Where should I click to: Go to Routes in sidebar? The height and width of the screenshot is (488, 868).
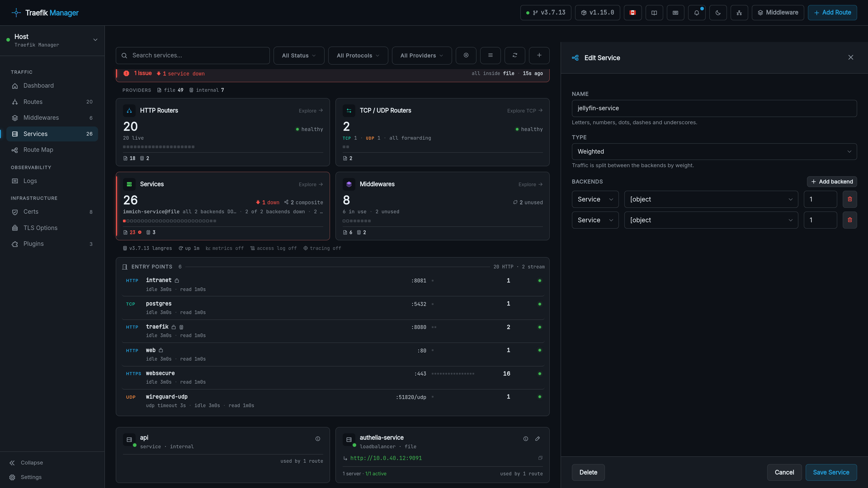(52, 102)
